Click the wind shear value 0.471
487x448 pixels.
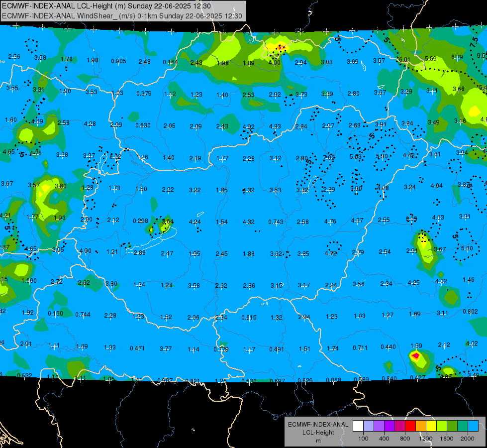tap(137, 348)
